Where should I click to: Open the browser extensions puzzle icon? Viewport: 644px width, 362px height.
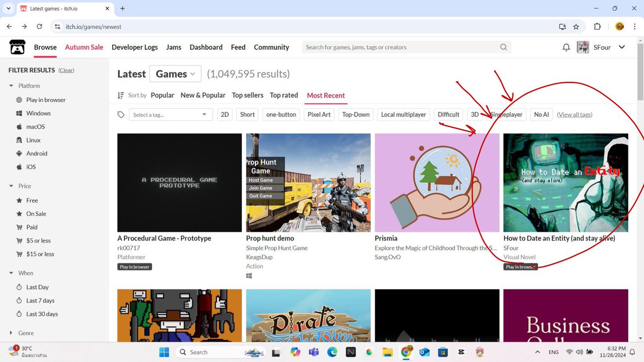pos(597,26)
